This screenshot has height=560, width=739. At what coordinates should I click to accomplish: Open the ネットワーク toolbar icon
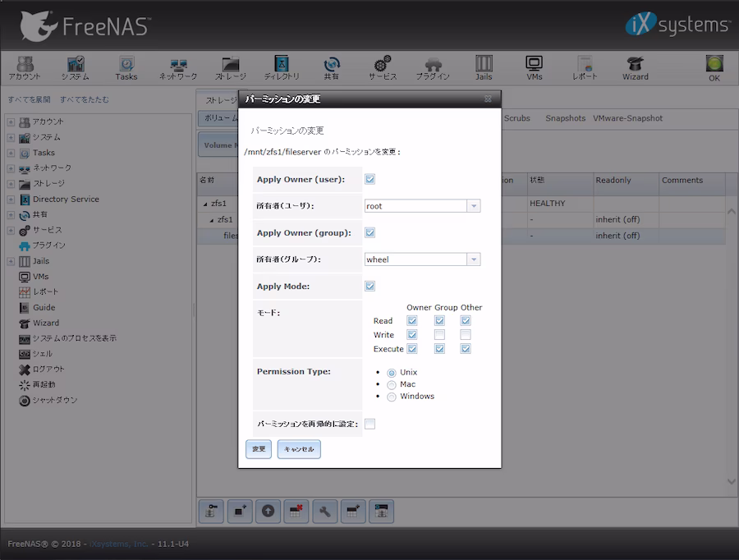pos(178,68)
